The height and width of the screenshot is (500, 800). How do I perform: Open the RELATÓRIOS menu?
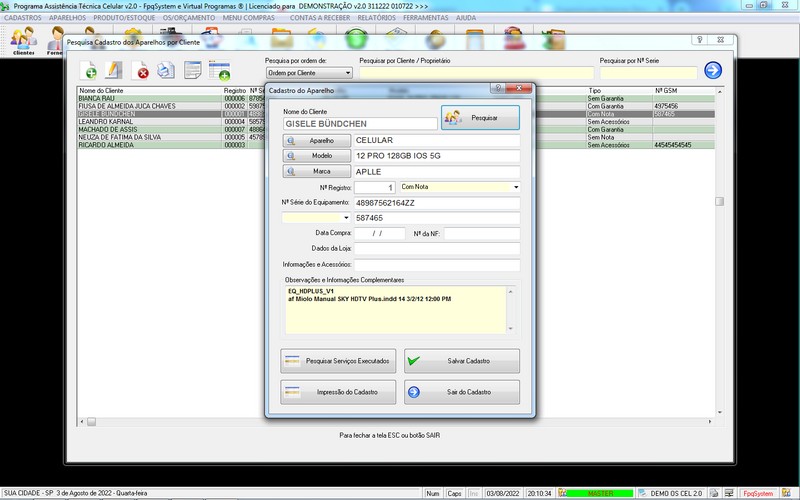click(x=375, y=18)
